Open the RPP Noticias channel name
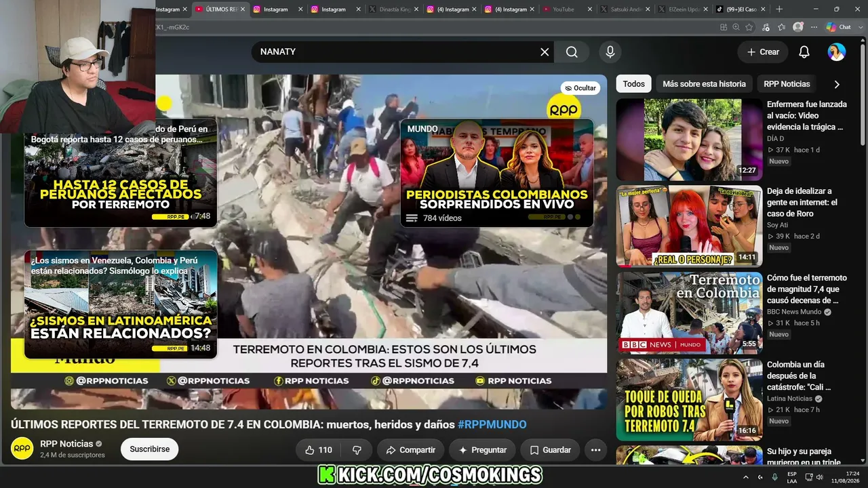This screenshot has width=868, height=488. [x=66, y=444]
